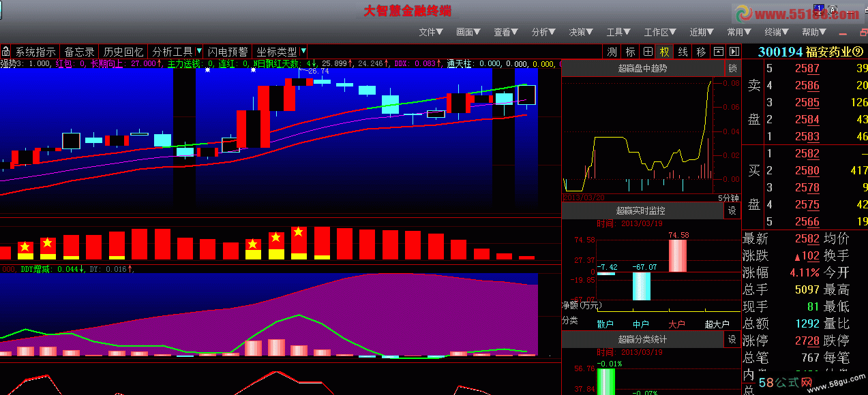Screen dimensions: 868x395
Task: Click the 闪电预警 alert button
Action: click(228, 52)
